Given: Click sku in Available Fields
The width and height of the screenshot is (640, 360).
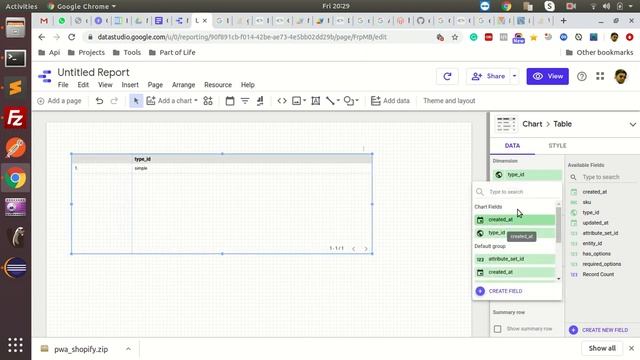Looking at the screenshot, I should point(587,202).
